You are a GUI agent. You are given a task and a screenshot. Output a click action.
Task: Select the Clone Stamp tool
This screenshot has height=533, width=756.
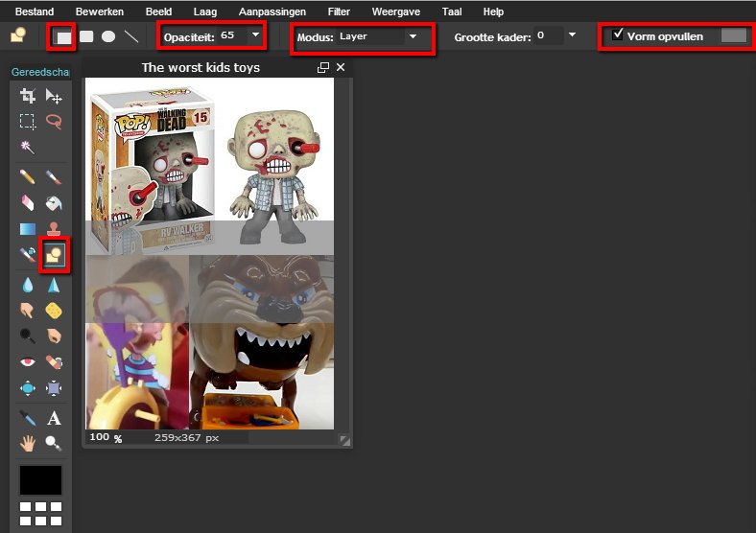(54, 228)
